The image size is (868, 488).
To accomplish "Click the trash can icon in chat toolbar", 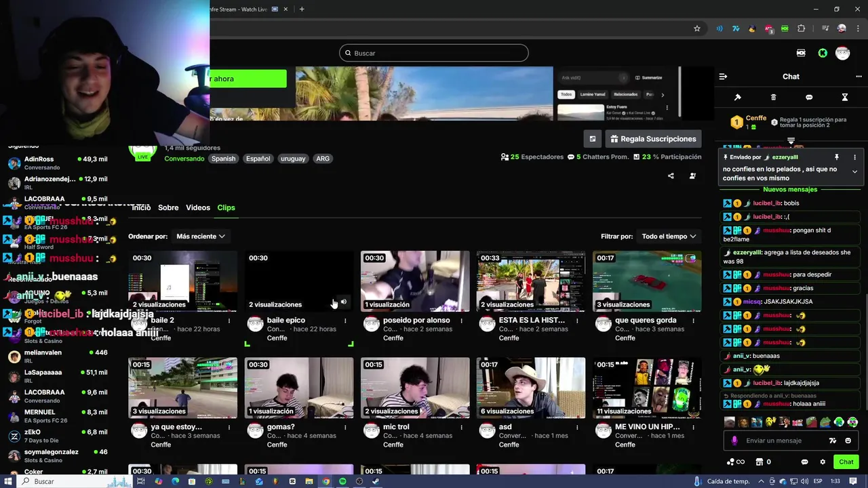I will pos(773,98).
